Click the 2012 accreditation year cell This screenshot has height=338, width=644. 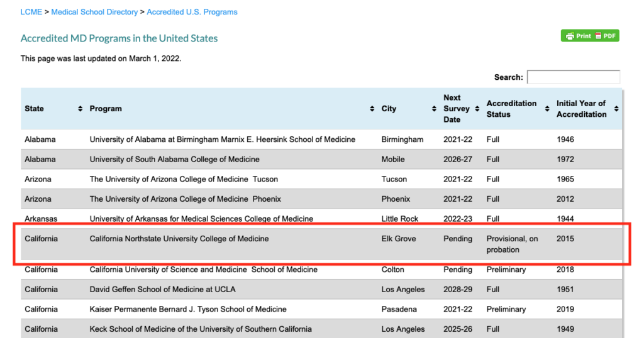pyautogui.click(x=565, y=199)
